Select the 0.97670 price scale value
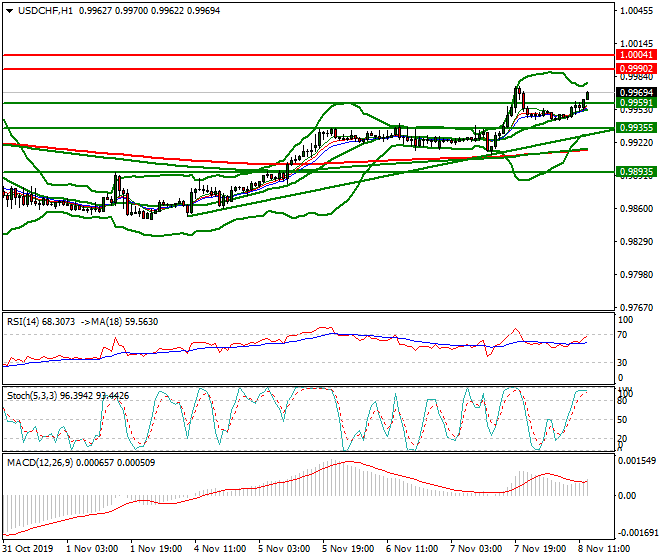The width and height of the screenshot is (660, 560). click(637, 308)
